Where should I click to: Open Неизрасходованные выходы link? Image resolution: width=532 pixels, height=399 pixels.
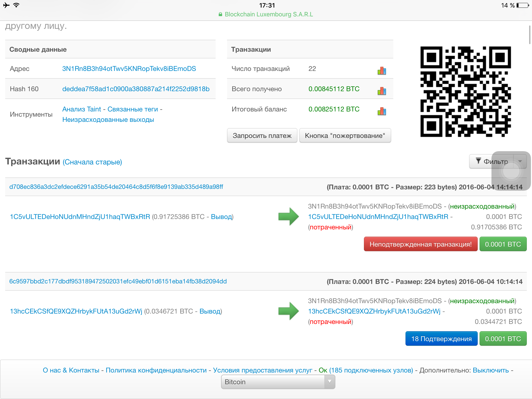(108, 120)
